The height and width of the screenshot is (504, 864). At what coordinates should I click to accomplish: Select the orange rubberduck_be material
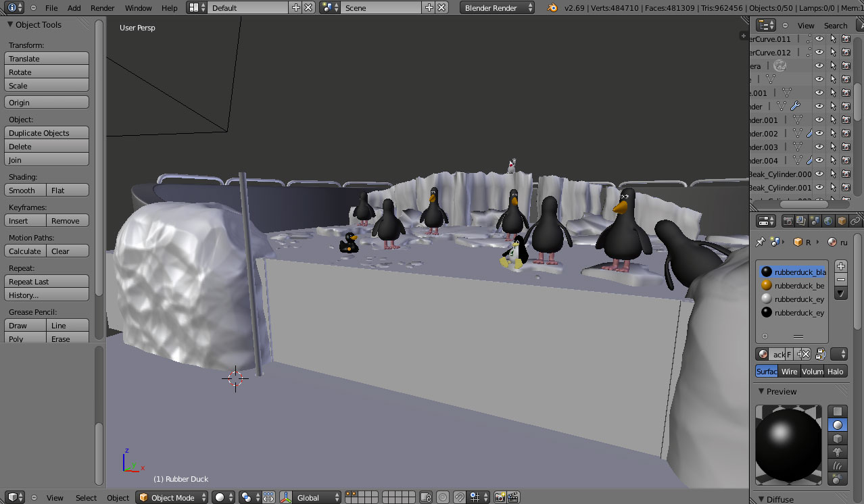tap(798, 286)
